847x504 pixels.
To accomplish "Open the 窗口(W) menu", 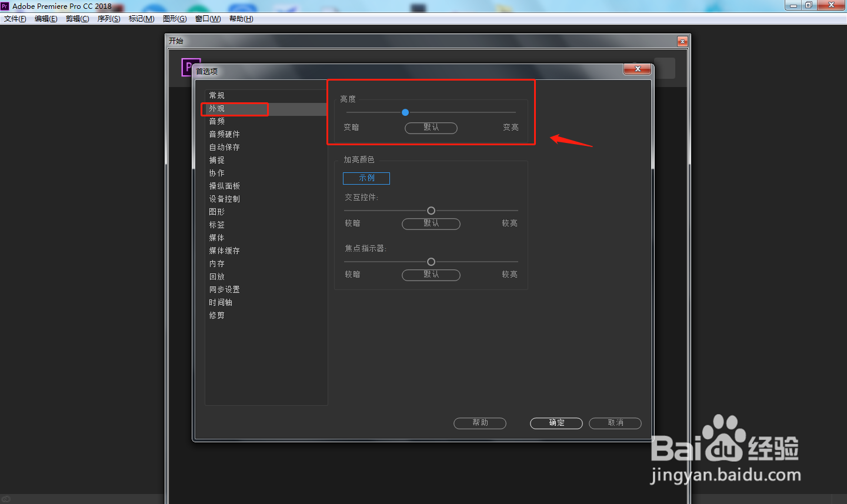I will [x=208, y=19].
